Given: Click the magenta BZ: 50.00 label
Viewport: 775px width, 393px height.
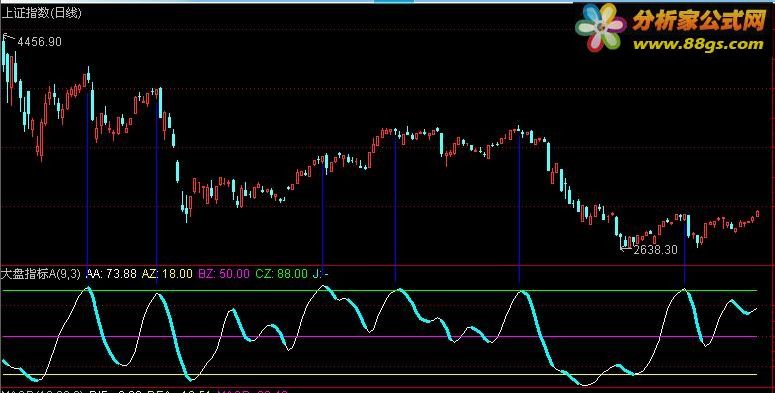Looking at the screenshot, I should pos(224,274).
